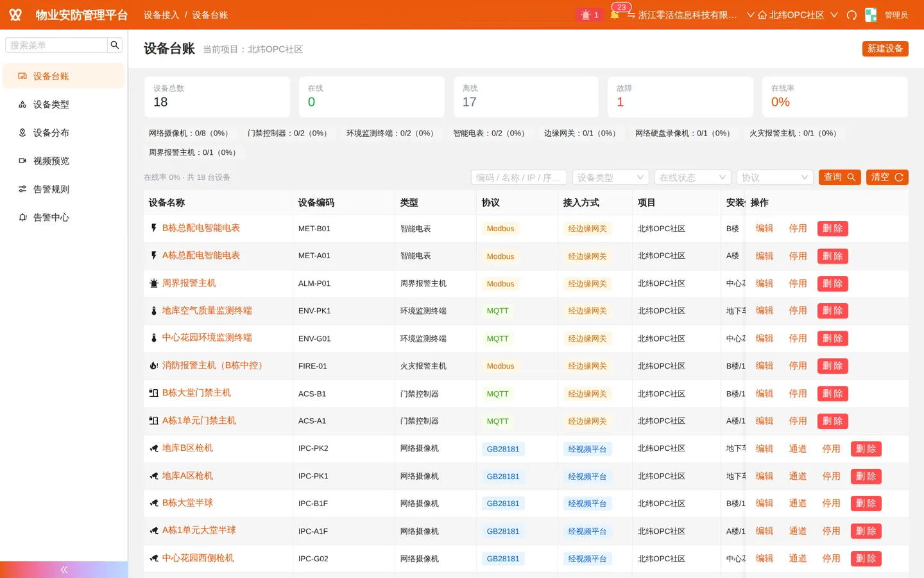Open the red alarm indicator showing 1
This screenshot has width=924, height=578.
[x=589, y=15]
